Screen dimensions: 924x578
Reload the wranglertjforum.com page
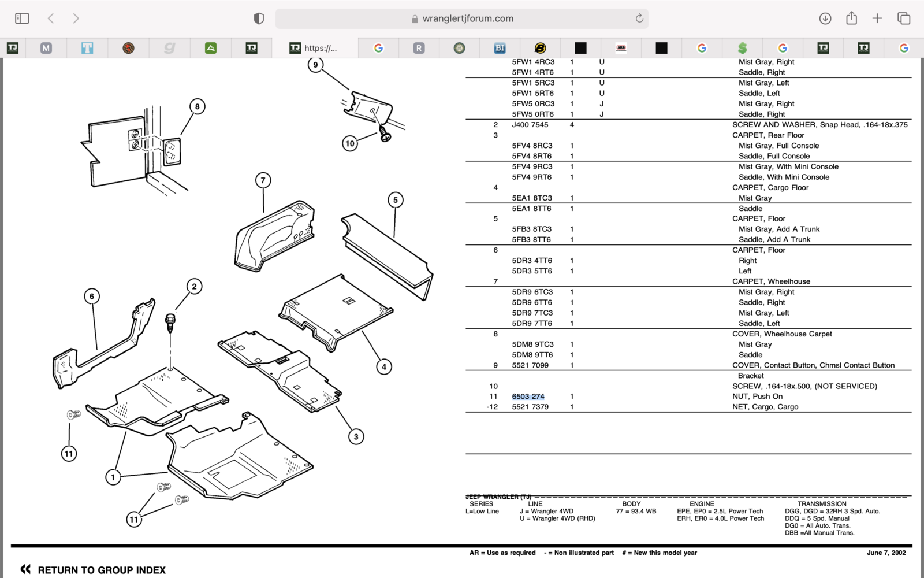pyautogui.click(x=639, y=18)
